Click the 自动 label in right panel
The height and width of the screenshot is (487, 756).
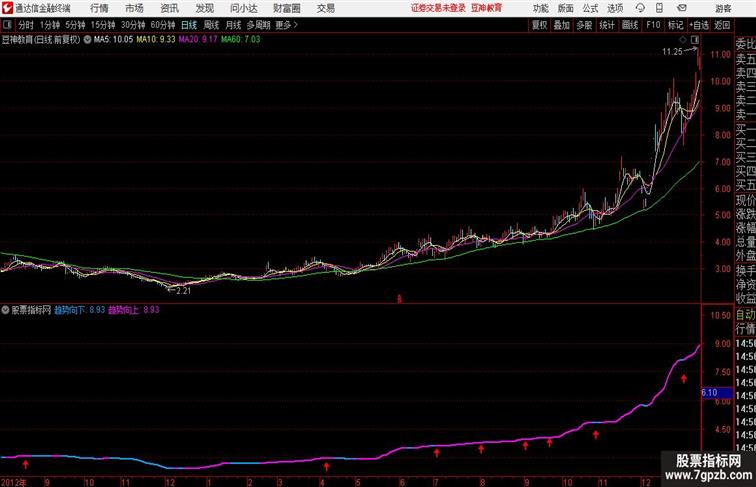coord(745,315)
